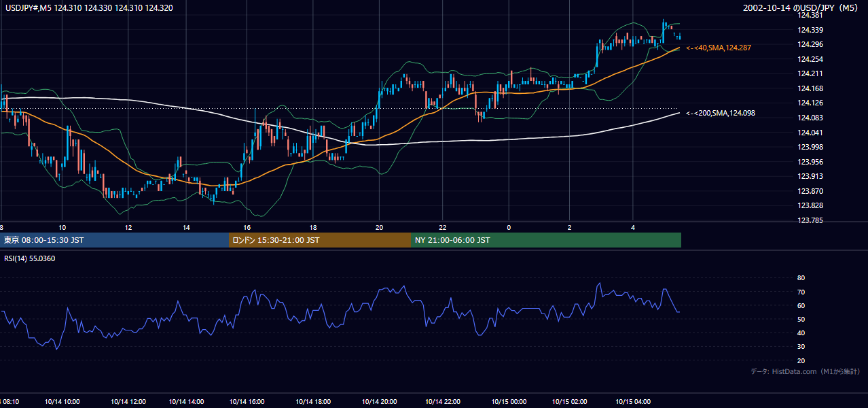Click the '2002-10-14 のUSD/JPY (M5)' chart heading
The width and height of the screenshot is (868, 408).
coord(801,7)
